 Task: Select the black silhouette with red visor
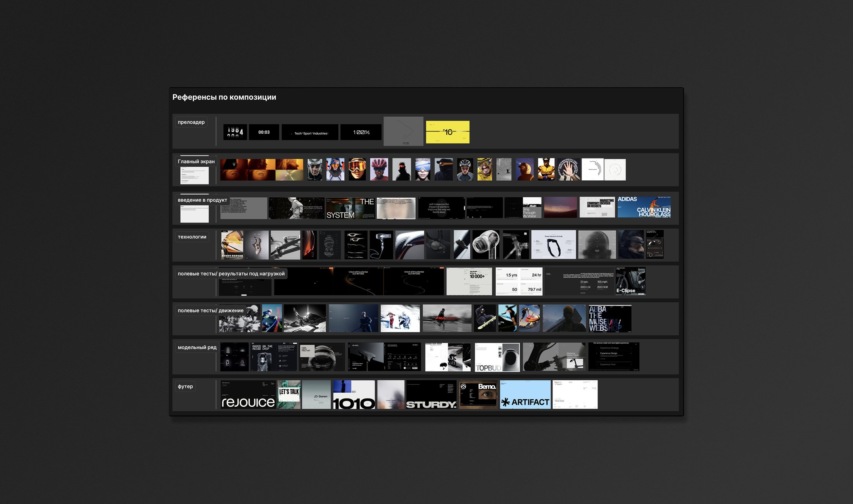401,169
